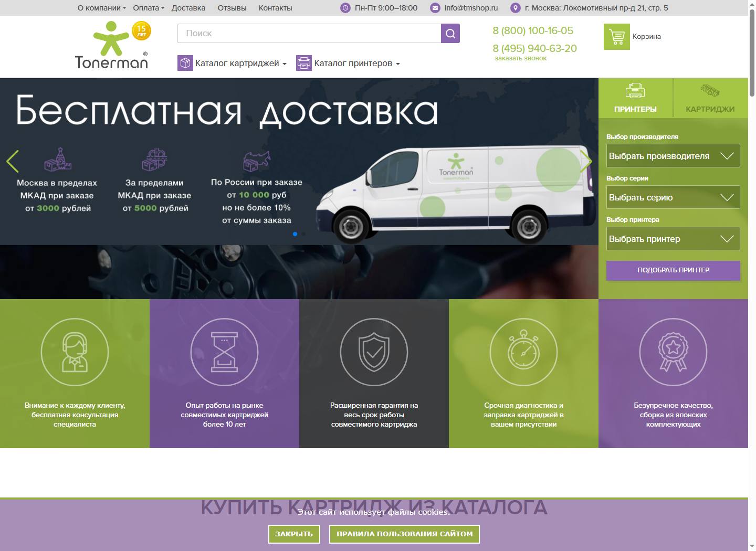The height and width of the screenshot is (551, 756).
Task: Click 'от 3000 рублей' delivery text
Action: click(x=58, y=208)
